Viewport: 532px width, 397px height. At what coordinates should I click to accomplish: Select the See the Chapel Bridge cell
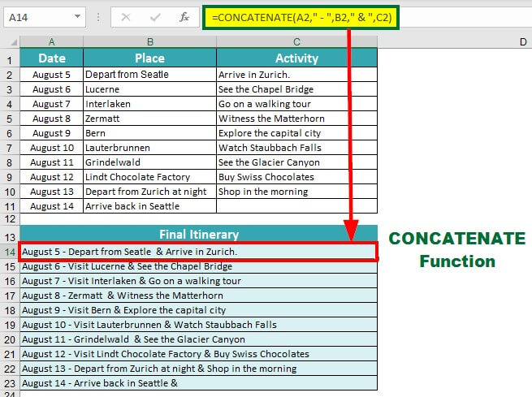pyautogui.click(x=297, y=89)
